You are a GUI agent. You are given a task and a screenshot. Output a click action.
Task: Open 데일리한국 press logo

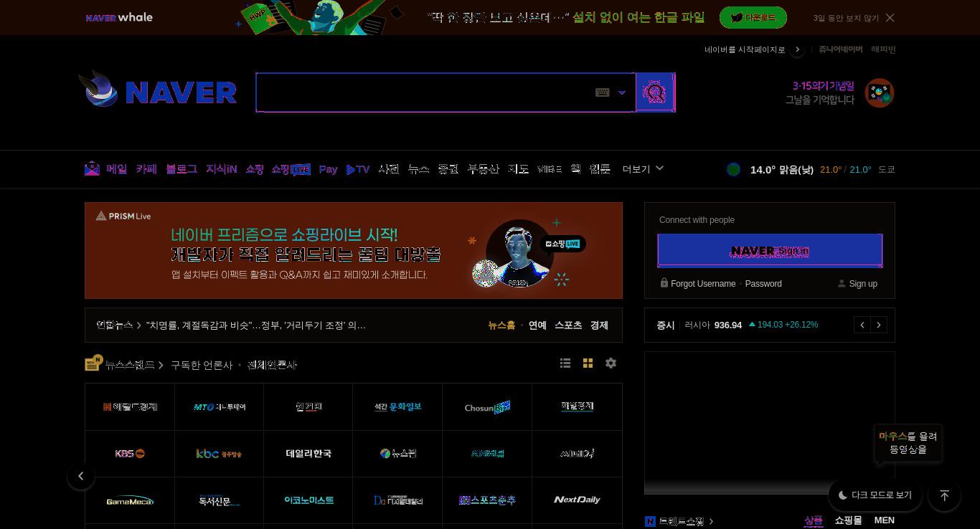[308, 454]
